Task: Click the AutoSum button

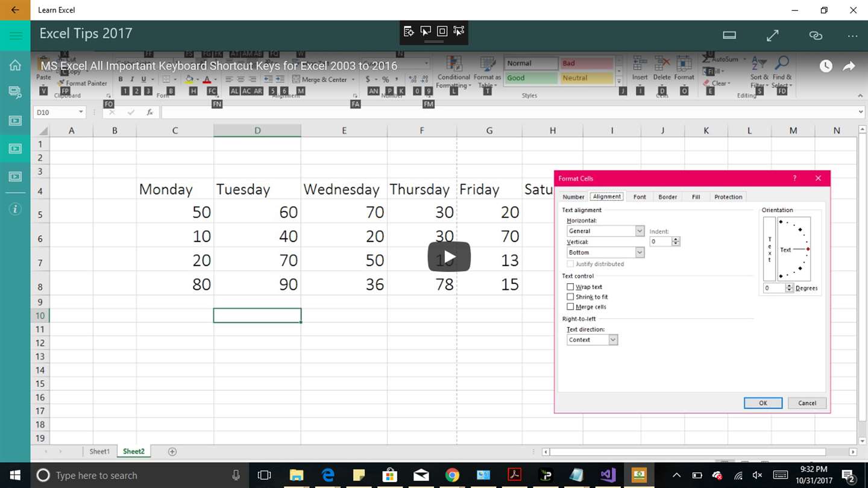Action: pyautogui.click(x=721, y=59)
